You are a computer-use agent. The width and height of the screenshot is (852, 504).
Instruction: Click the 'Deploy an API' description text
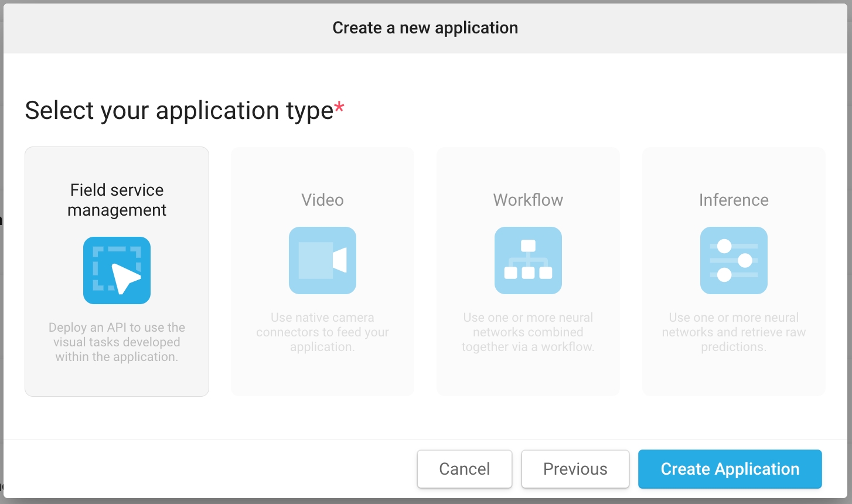pos(117,342)
